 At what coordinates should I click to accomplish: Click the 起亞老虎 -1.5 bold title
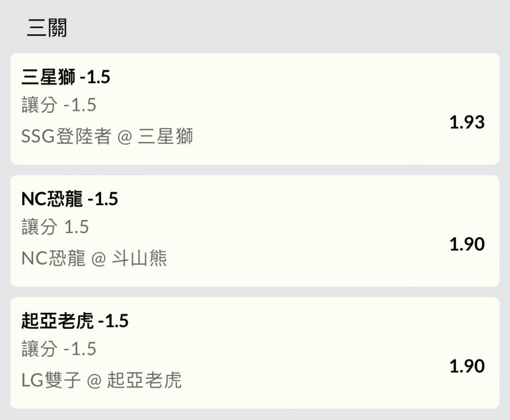pyautogui.click(x=75, y=321)
